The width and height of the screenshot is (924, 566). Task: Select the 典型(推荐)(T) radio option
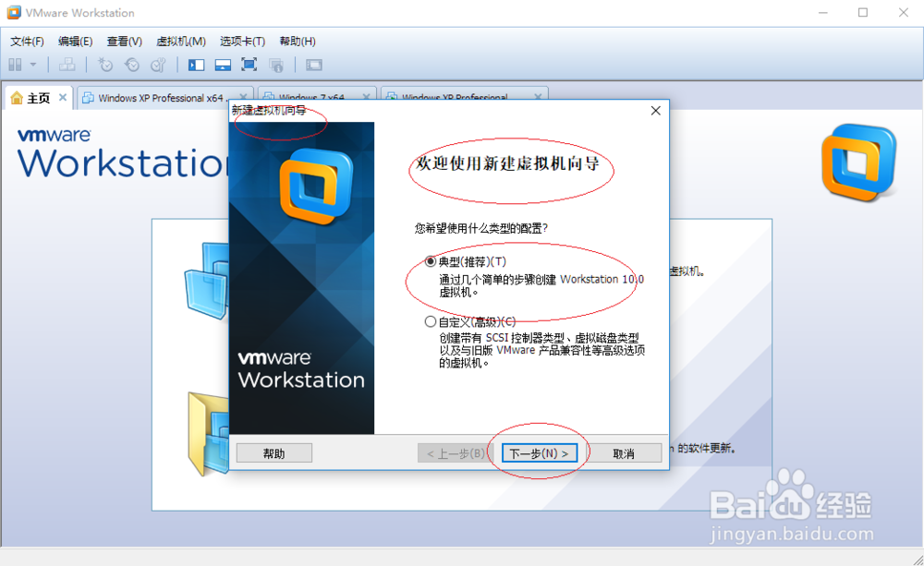coord(431,261)
